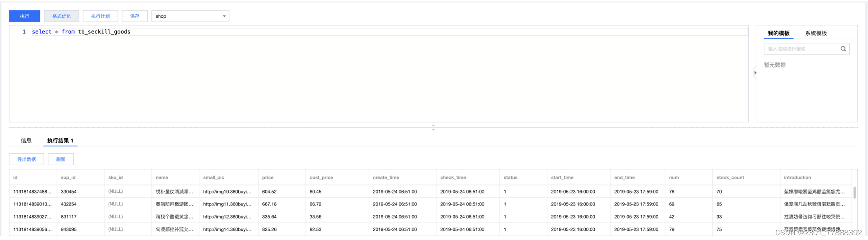Select cell with sup_id 432254
Screen dimensions: 868x240
point(81,204)
